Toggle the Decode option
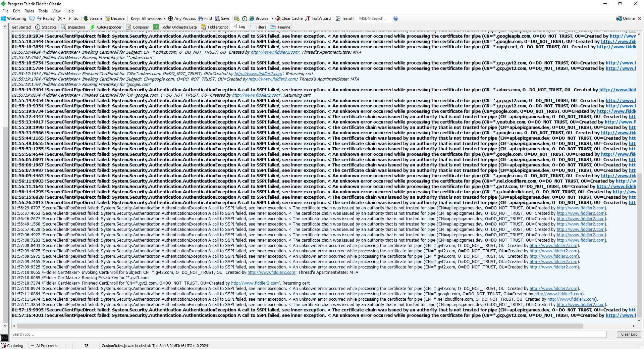The image size is (644, 349). [114, 18]
